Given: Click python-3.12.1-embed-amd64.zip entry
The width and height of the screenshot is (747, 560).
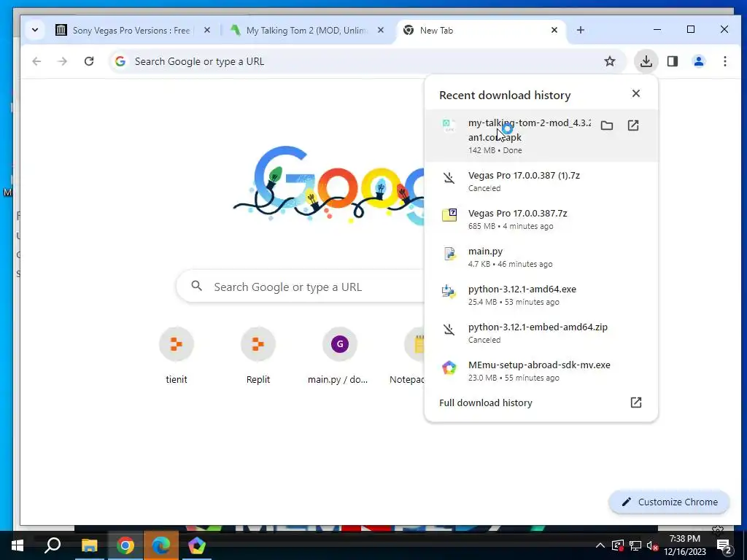Looking at the screenshot, I should tap(541, 332).
